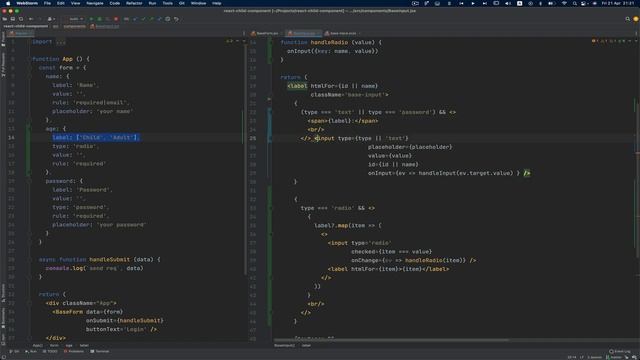
Task: Click the Debug bug icon
Action: [x=99, y=19]
